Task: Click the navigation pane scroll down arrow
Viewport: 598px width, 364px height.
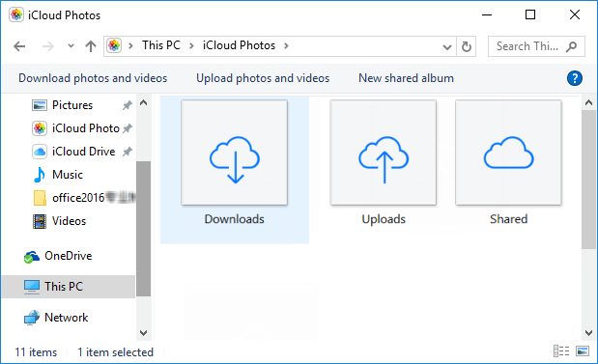Action: click(x=143, y=333)
